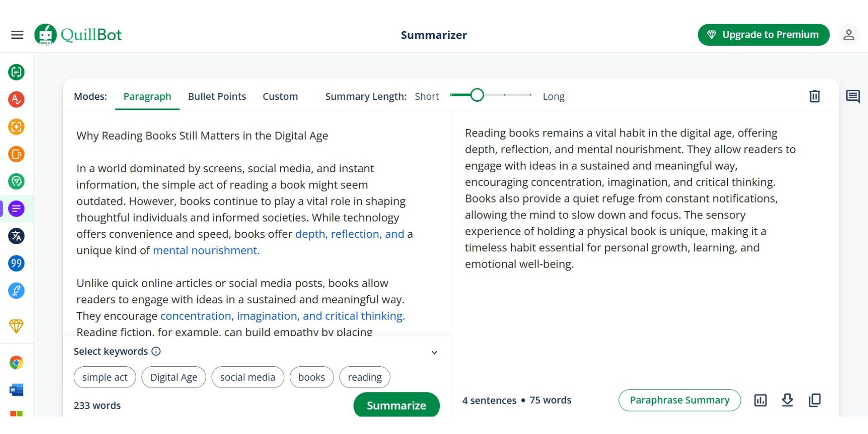The width and height of the screenshot is (868, 434).
Task: Open the Citation Generator quote icon
Action: (x=16, y=263)
